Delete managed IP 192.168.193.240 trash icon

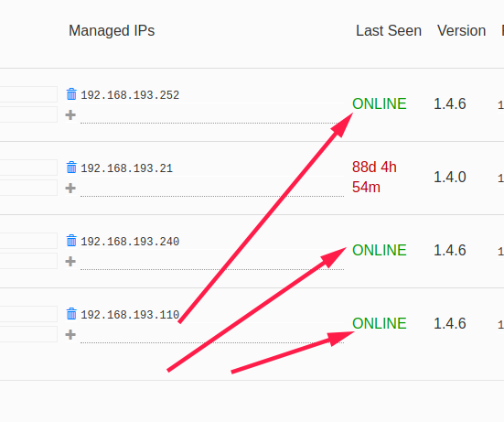coord(71,241)
